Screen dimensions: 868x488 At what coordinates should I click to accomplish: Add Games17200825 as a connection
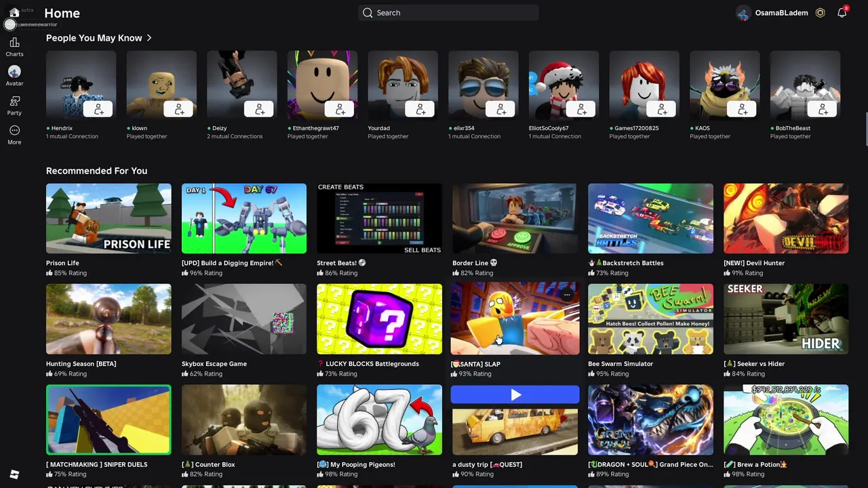point(662,109)
